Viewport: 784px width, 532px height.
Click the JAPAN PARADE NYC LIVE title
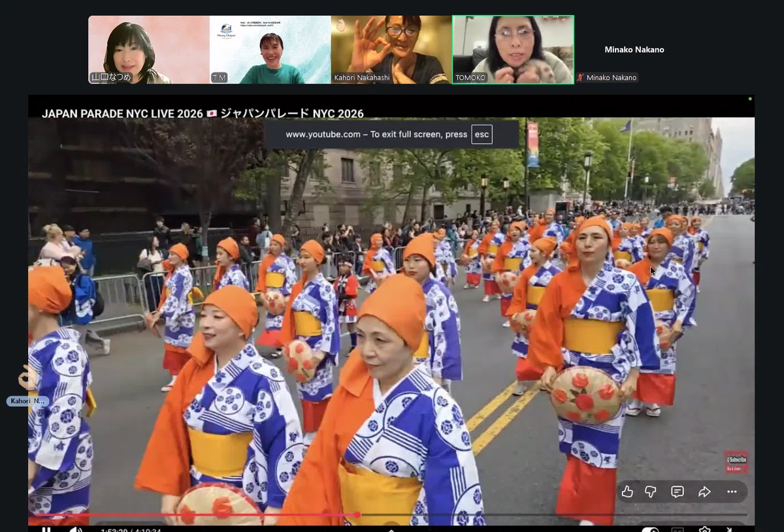click(x=203, y=114)
